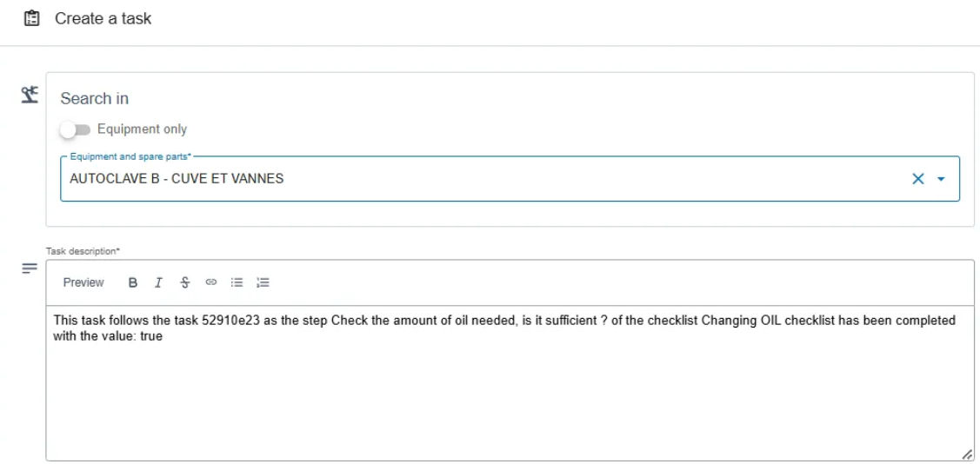Click the Create a task page title

point(103,19)
